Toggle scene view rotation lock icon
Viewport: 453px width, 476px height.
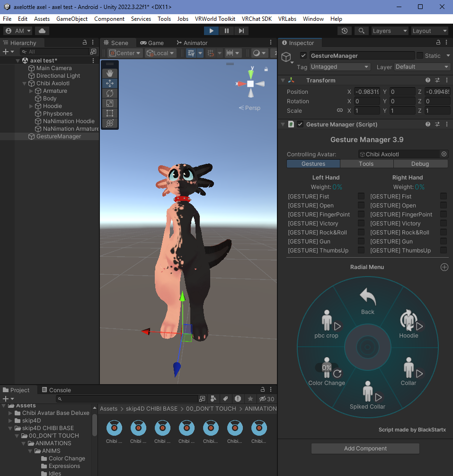[266, 69]
